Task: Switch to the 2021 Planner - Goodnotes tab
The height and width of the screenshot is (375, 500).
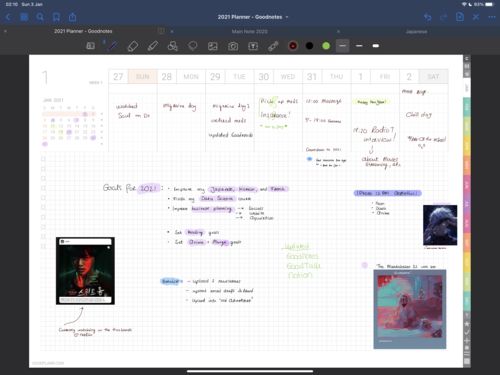Action: (83, 31)
